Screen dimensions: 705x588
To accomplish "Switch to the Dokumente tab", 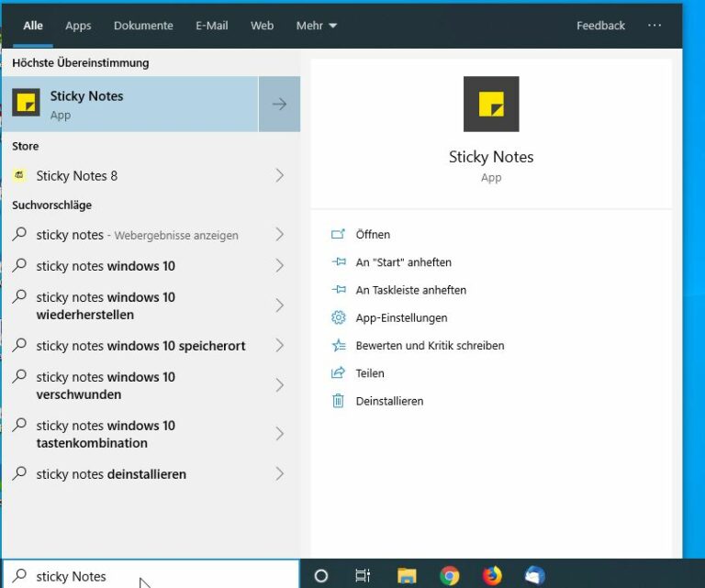I will point(143,26).
